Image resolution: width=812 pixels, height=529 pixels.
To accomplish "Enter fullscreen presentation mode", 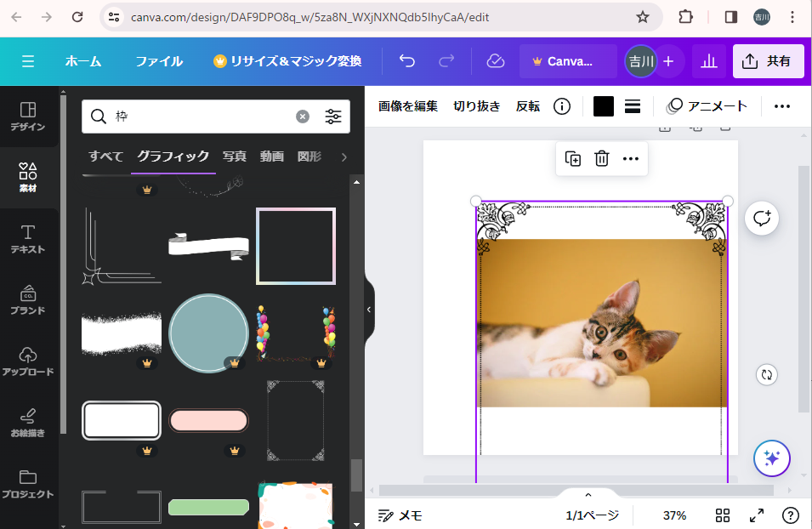I will [x=756, y=515].
